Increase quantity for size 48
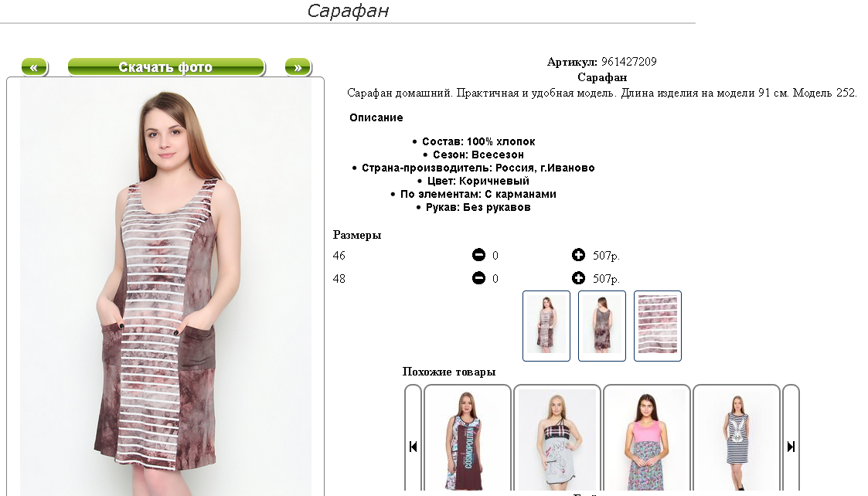Screen dimensions: 868x496 point(578,278)
